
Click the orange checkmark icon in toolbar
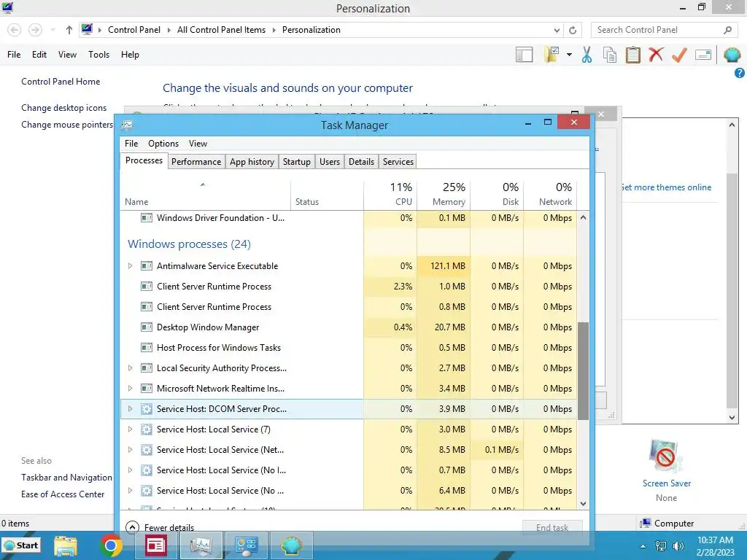(x=679, y=55)
